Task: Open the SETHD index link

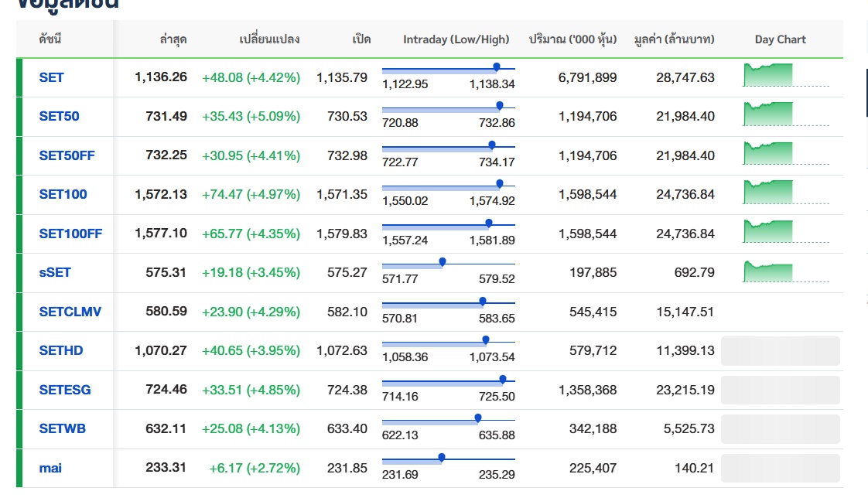Action: pos(61,350)
